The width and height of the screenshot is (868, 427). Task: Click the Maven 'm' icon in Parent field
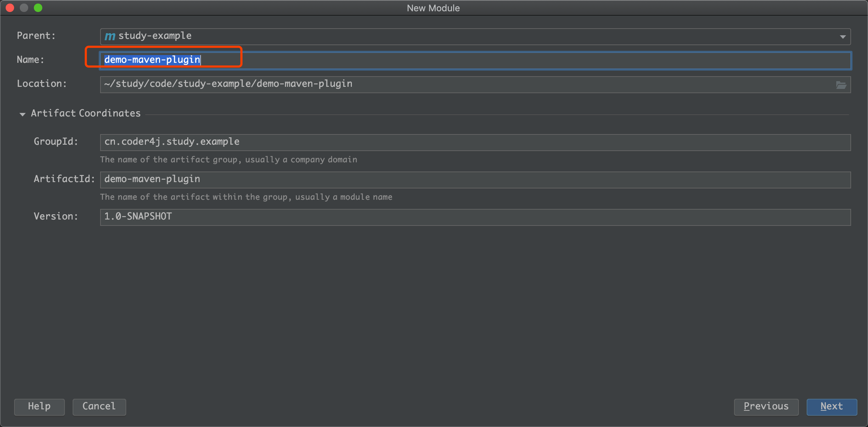click(x=110, y=36)
